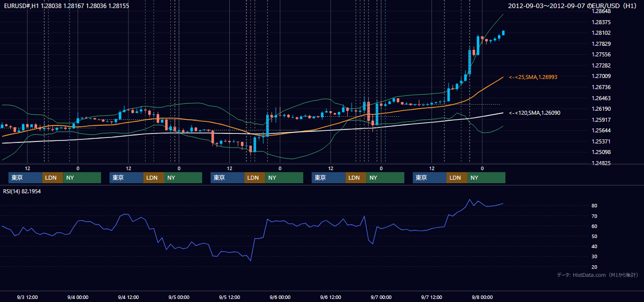Click the 東京 session block for 9/5

(228, 178)
